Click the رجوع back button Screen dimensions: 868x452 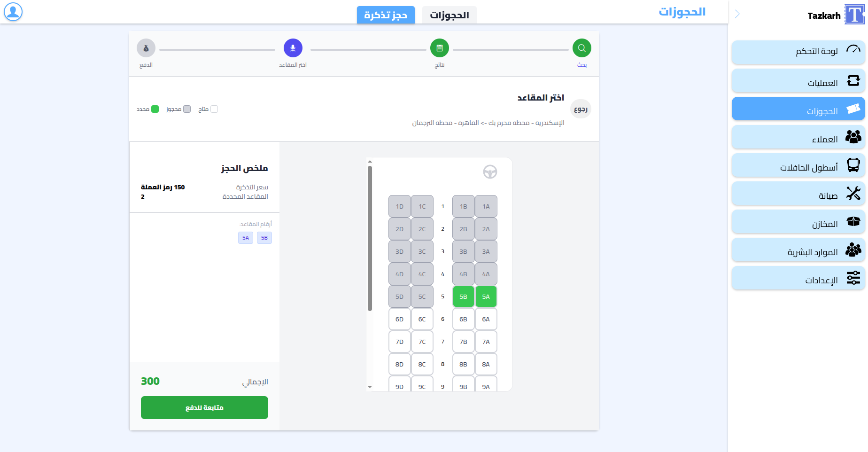[x=581, y=109]
